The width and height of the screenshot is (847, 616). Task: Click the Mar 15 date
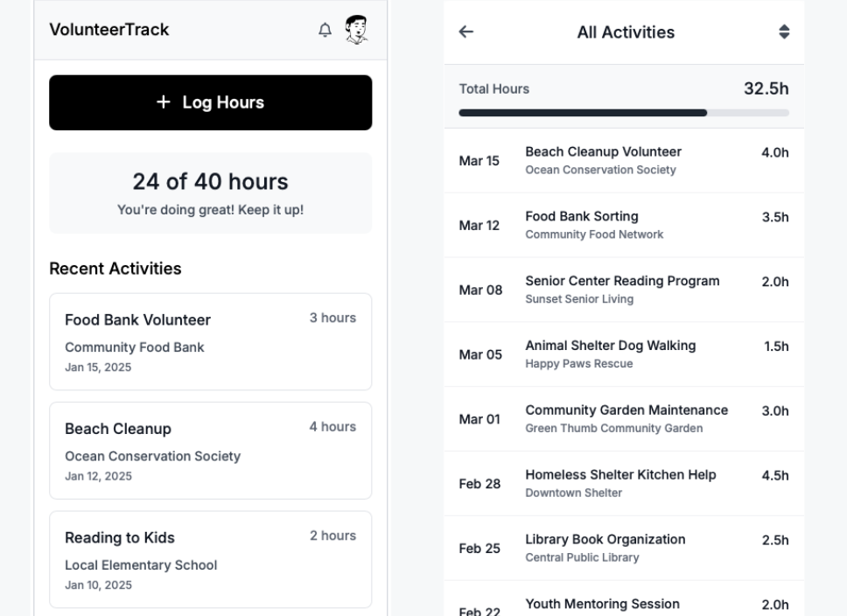click(479, 161)
